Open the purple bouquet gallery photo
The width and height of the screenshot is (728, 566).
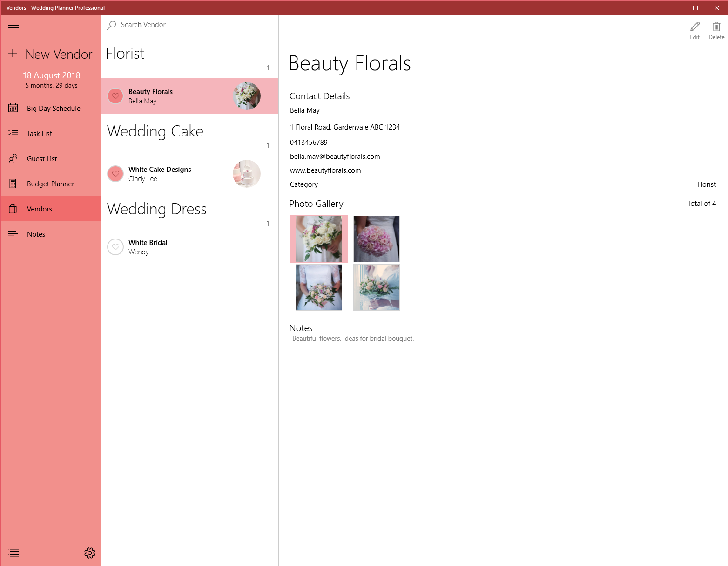pyautogui.click(x=377, y=239)
